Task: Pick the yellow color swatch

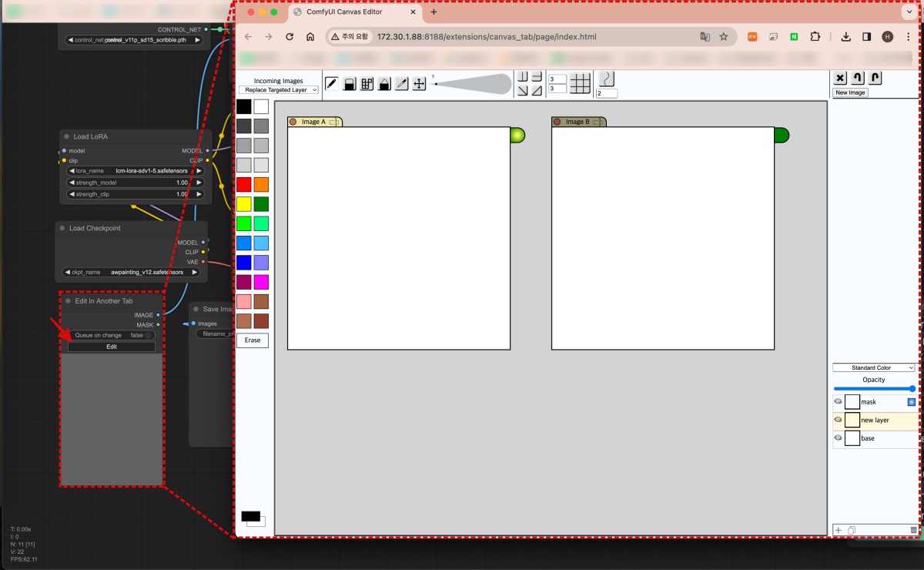Action: click(x=244, y=204)
